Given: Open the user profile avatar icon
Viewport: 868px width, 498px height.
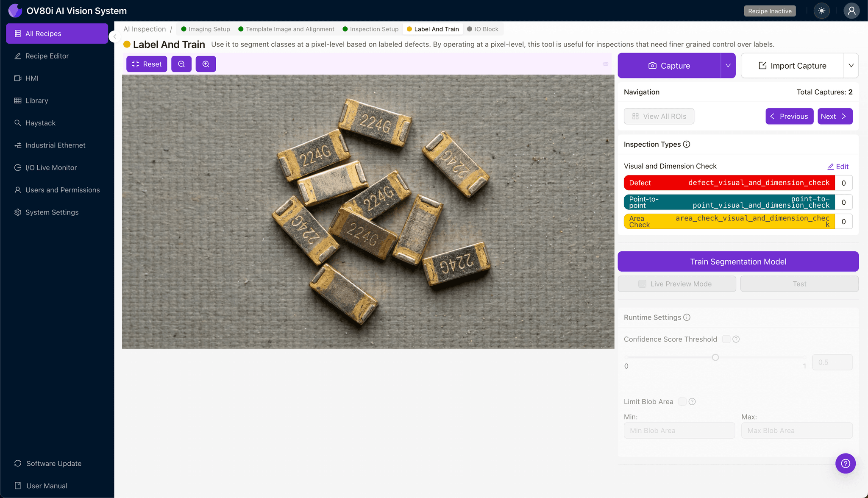Looking at the screenshot, I should coord(851,11).
